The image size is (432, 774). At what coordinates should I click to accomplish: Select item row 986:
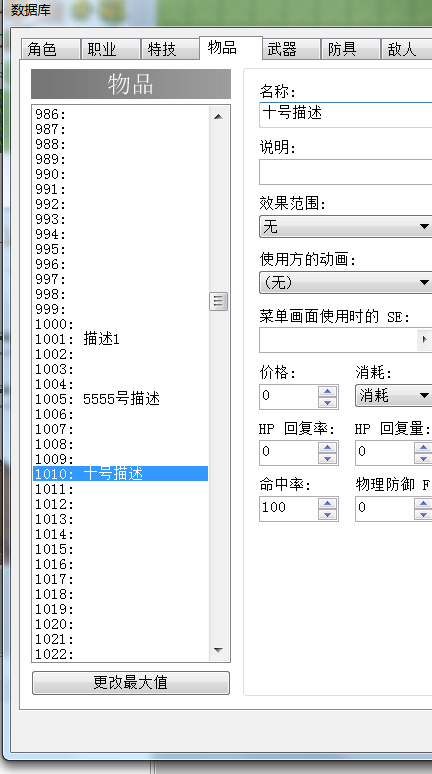pyautogui.click(x=120, y=115)
